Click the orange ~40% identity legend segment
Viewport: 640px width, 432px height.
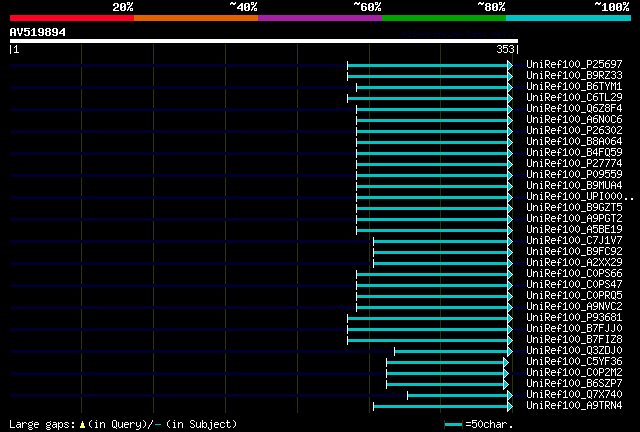(x=196, y=18)
